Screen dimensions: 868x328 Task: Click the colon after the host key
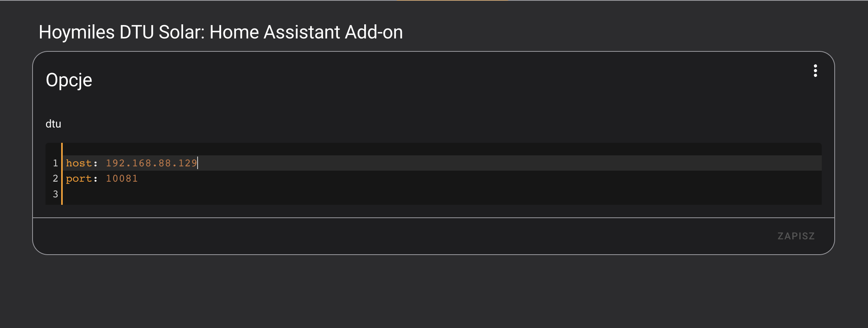(95, 163)
